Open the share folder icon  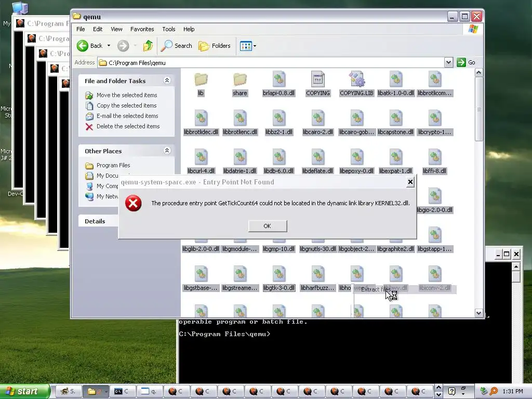point(240,79)
